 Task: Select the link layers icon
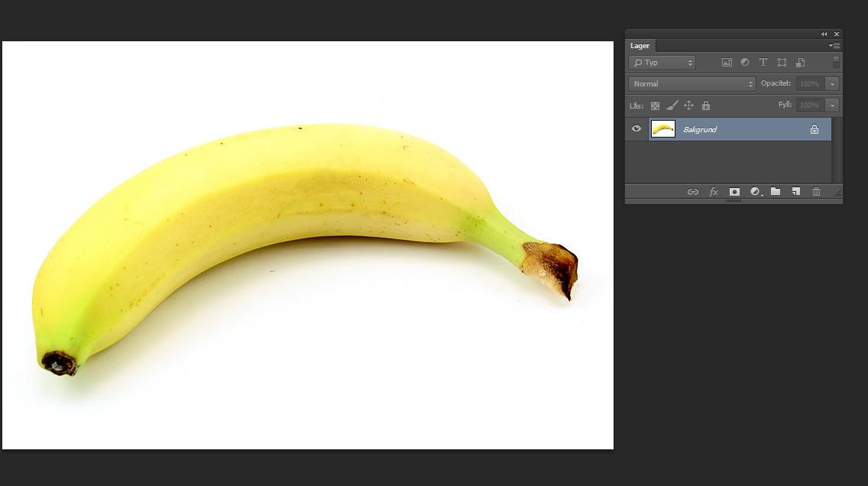point(692,191)
